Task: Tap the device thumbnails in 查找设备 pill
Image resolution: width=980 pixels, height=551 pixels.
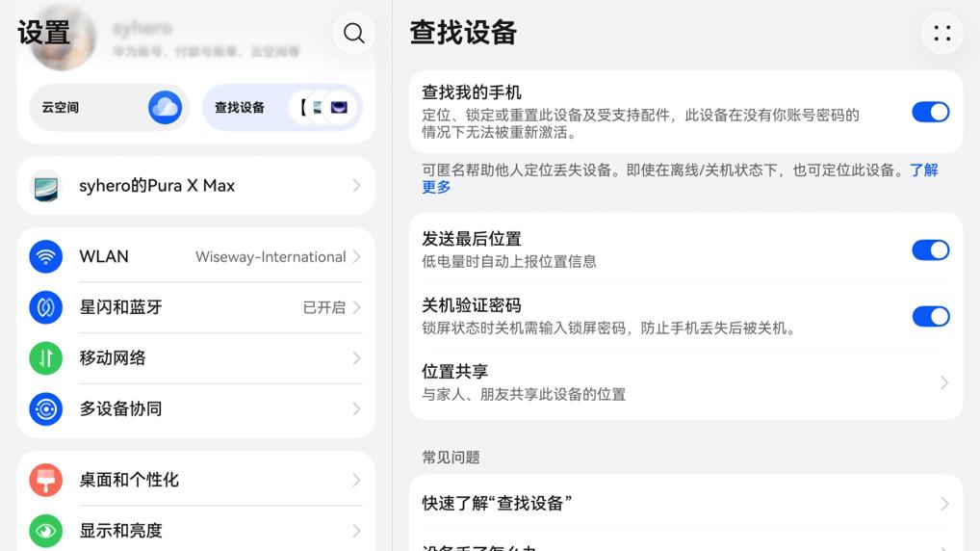Action: click(x=324, y=108)
